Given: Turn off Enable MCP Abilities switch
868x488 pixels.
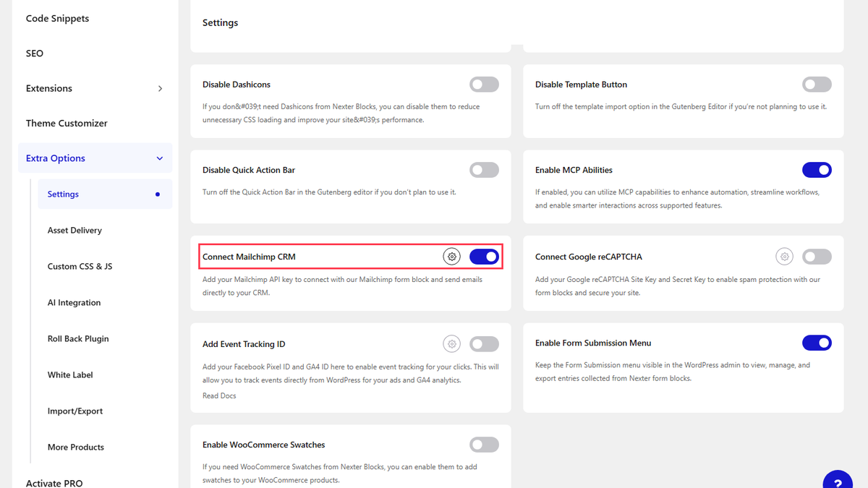Looking at the screenshot, I should [x=817, y=170].
